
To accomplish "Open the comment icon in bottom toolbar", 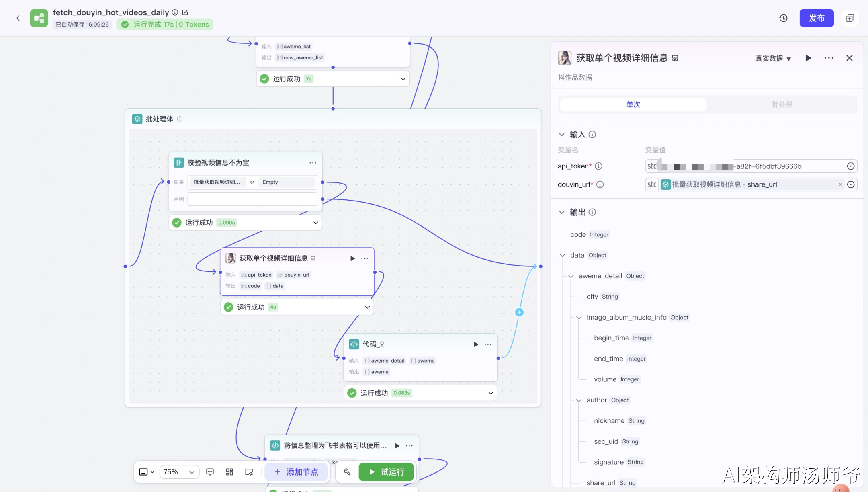I will tap(210, 472).
